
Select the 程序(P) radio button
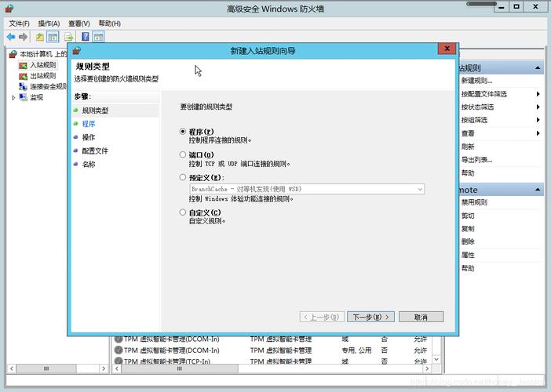(x=182, y=131)
